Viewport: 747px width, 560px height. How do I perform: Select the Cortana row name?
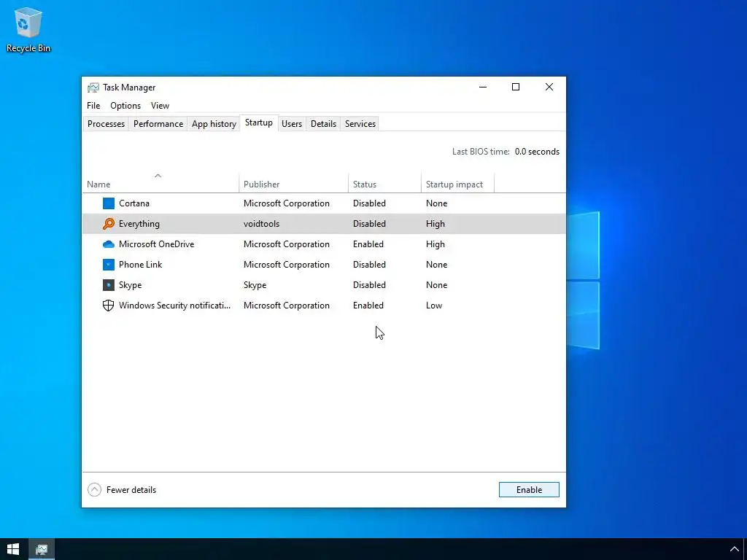[134, 203]
